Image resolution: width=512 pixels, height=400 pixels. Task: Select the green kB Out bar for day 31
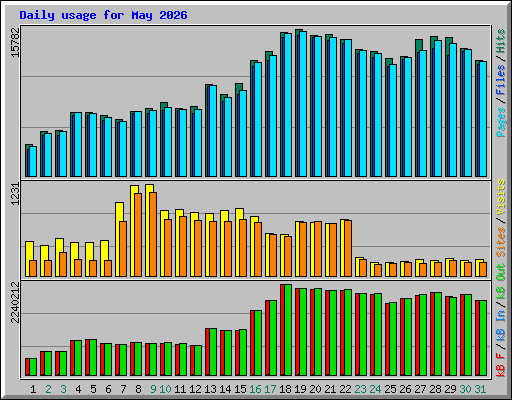pyautogui.click(x=483, y=338)
